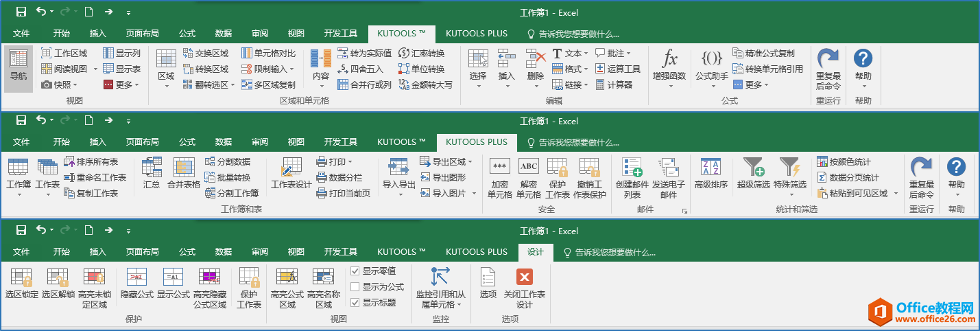Click 单元格对比 compare cells
The image size is (980, 331).
click(x=268, y=54)
